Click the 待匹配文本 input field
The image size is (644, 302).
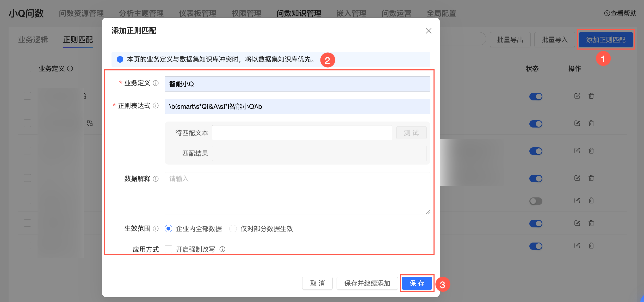(302, 133)
